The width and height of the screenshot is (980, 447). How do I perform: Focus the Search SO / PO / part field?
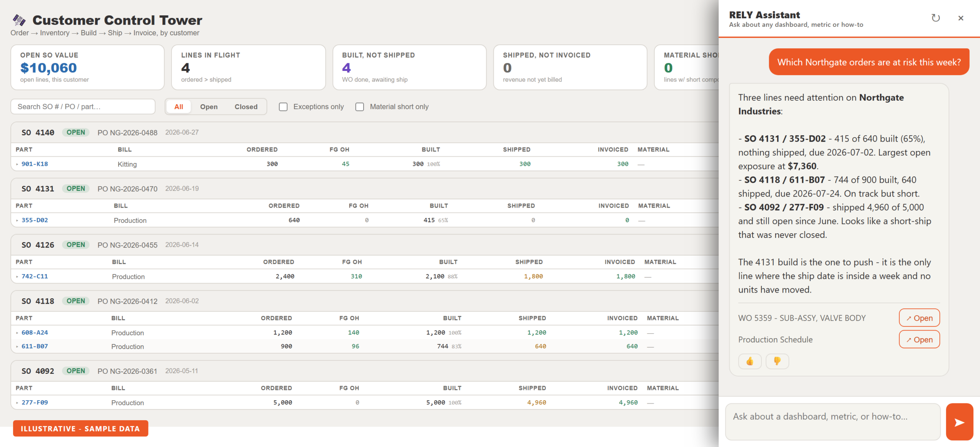[x=83, y=106]
